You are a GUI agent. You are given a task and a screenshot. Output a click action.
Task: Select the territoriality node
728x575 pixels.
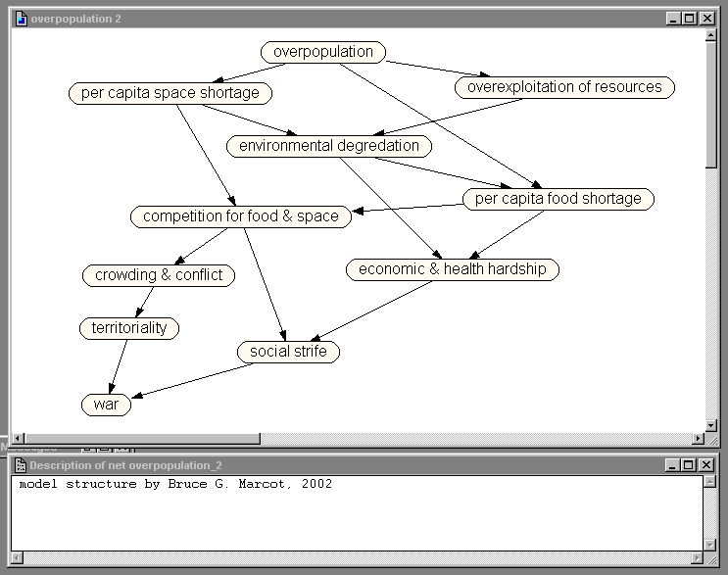pyautogui.click(x=129, y=328)
